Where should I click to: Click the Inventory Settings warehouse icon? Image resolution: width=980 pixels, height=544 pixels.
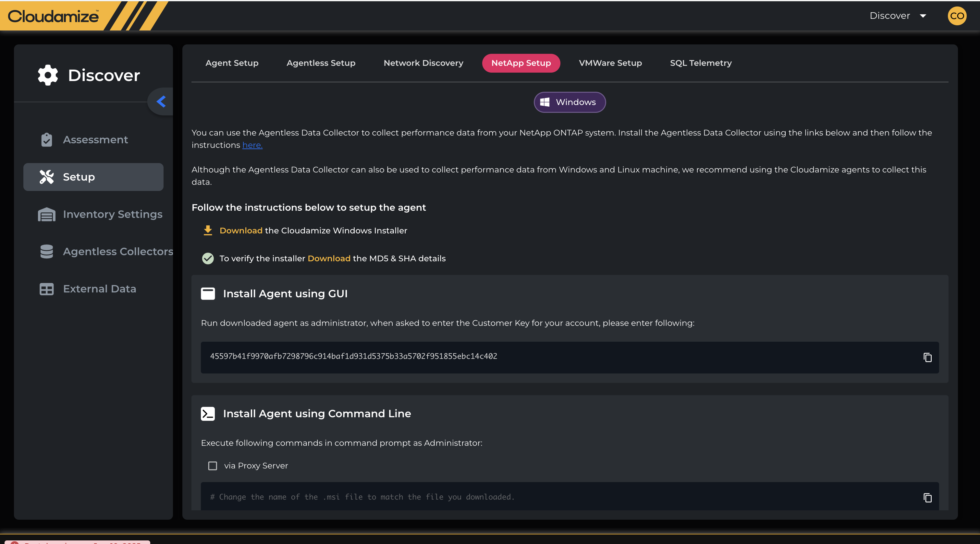pos(46,214)
